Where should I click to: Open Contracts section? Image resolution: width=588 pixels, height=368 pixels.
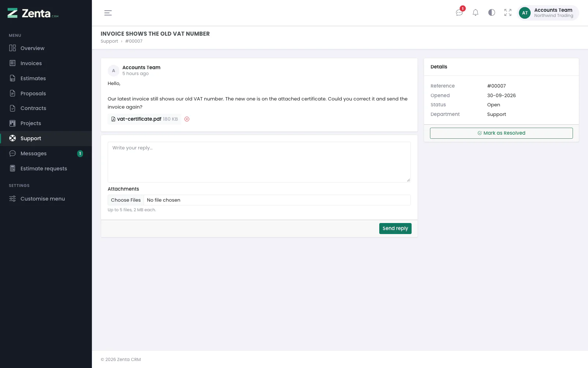46,108
